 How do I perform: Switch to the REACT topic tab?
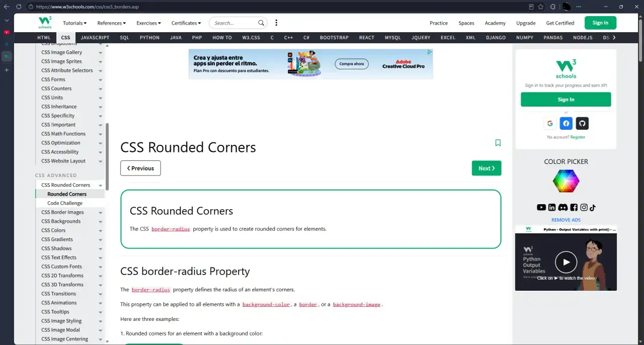[x=366, y=38]
